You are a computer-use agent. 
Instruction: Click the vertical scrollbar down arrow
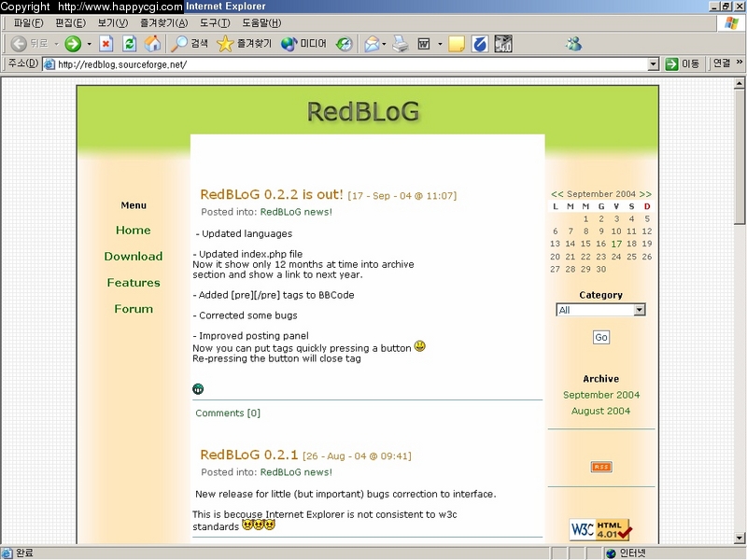tap(740, 539)
